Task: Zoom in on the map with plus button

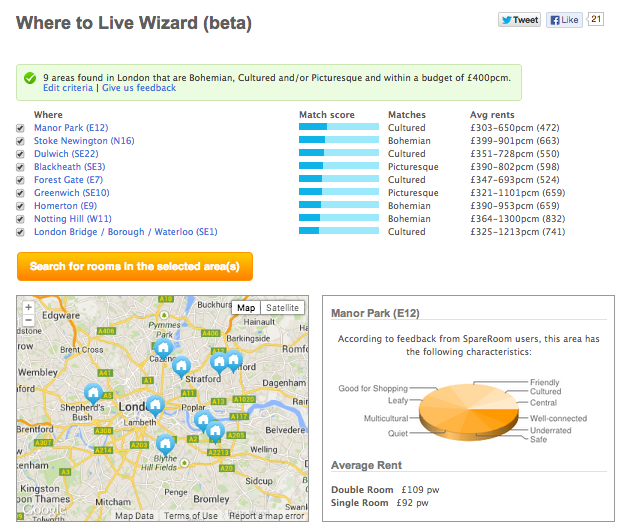Action: pyautogui.click(x=29, y=307)
